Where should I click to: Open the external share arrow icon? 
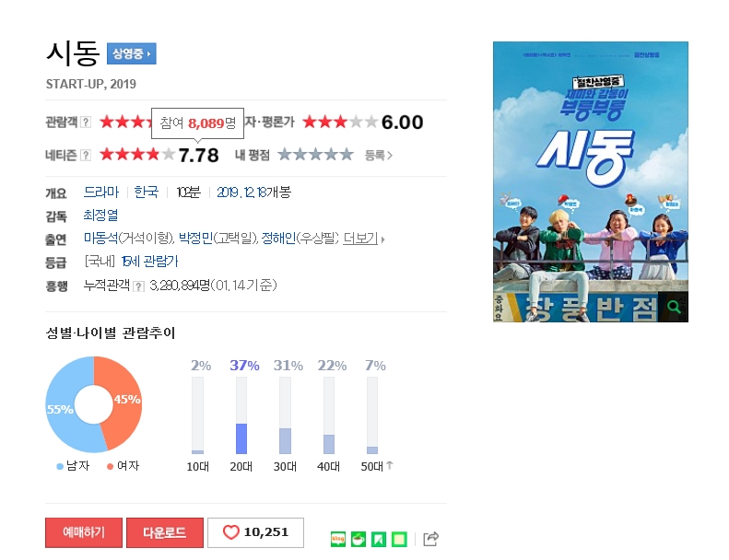pos(431,539)
